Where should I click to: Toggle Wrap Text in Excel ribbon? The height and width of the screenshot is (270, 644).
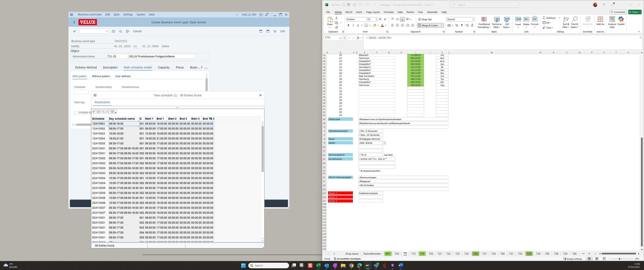tap(425, 19)
